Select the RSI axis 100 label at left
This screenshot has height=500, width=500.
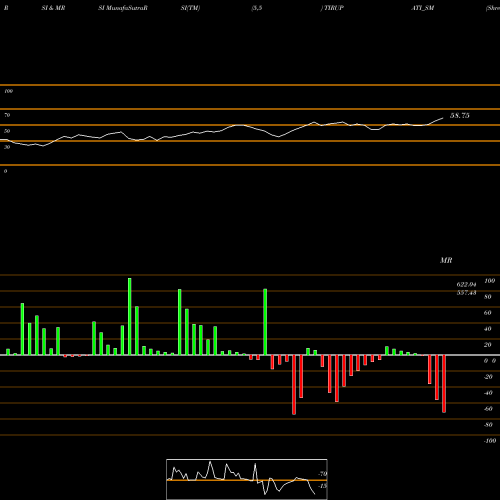point(8,91)
